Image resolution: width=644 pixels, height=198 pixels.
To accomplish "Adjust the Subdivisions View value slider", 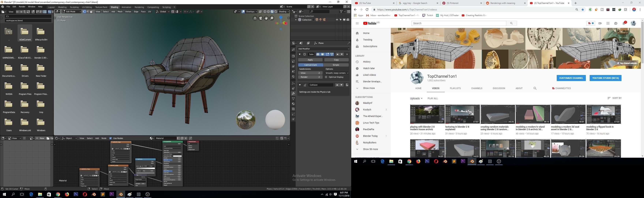I will point(310,73).
